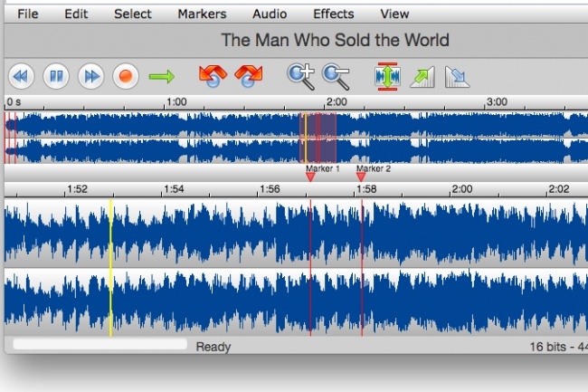This screenshot has width=588, height=392.
Task: Click the highlighted region in overview waveform
Action: click(x=318, y=138)
